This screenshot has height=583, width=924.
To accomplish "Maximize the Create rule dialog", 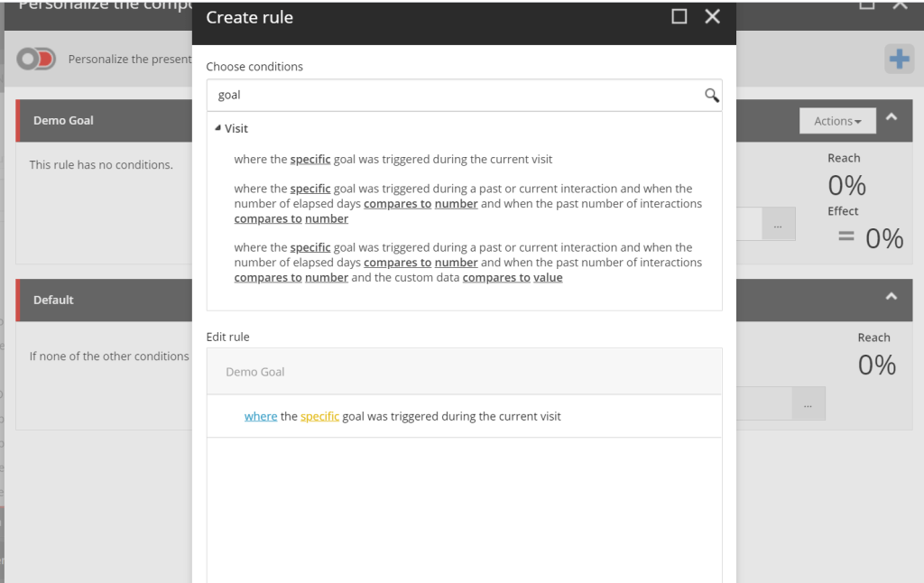I will coord(679,16).
